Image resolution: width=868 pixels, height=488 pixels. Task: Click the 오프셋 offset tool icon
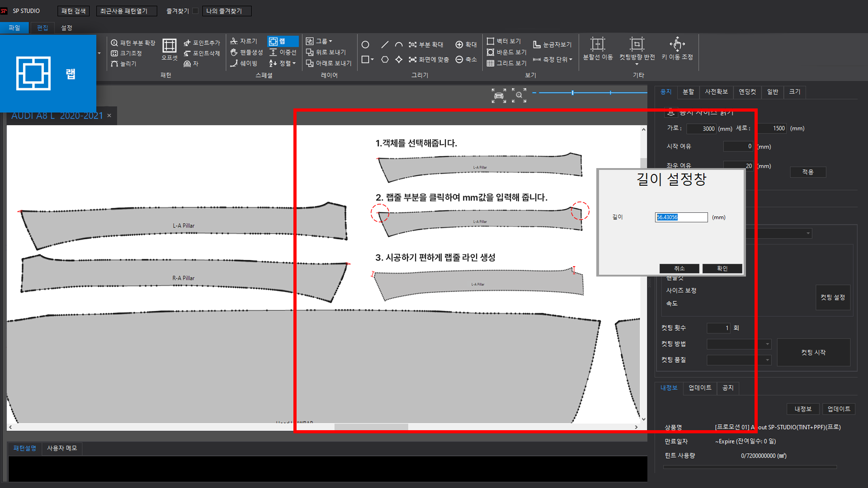click(170, 46)
